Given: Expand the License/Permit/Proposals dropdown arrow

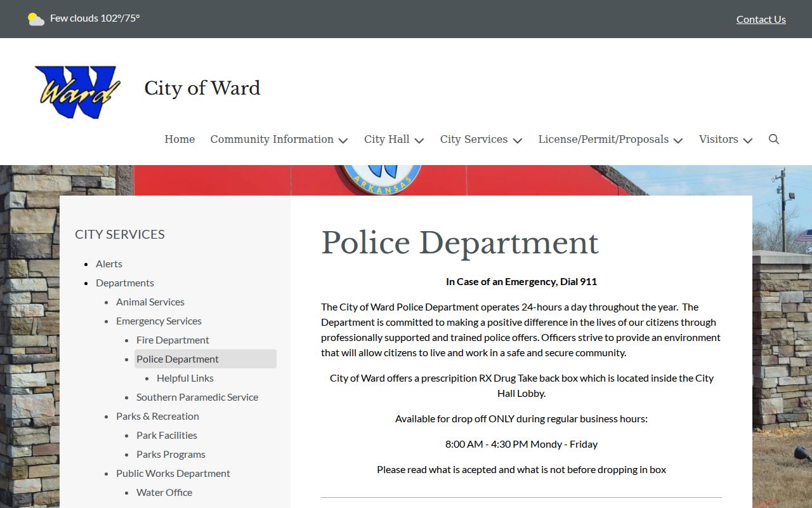Looking at the screenshot, I should click(678, 140).
